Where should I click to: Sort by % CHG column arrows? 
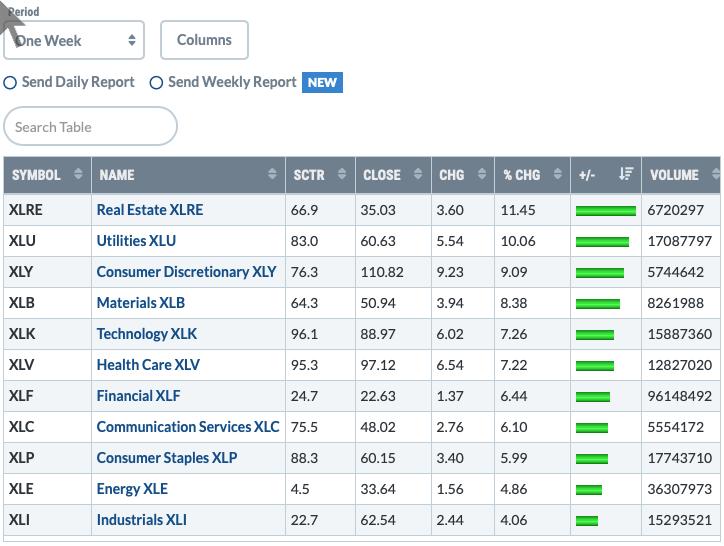558,174
